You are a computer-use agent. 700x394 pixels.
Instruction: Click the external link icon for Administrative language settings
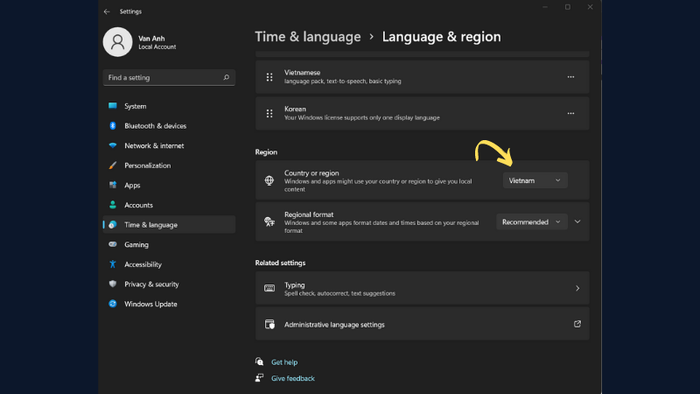pyautogui.click(x=577, y=324)
